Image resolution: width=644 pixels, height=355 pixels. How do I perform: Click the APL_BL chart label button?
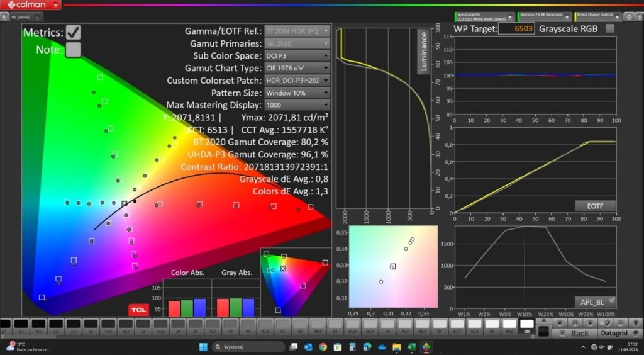(x=595, y=302)
